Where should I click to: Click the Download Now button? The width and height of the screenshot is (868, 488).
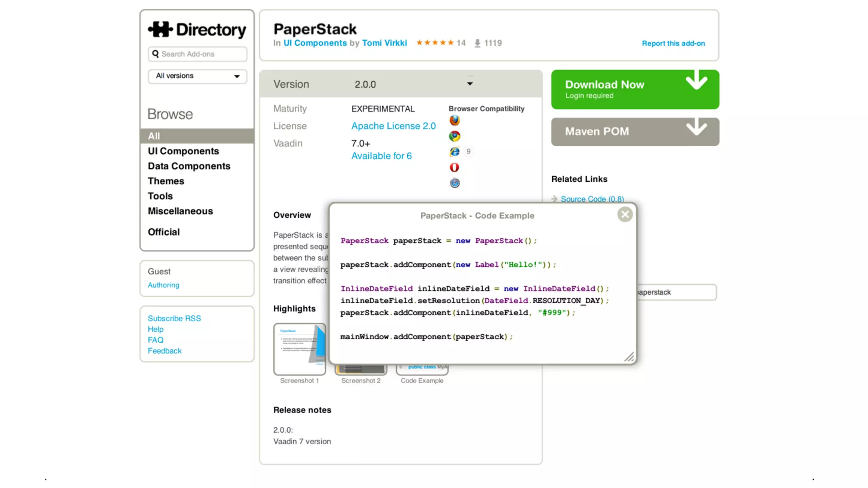tap(634, 89)
